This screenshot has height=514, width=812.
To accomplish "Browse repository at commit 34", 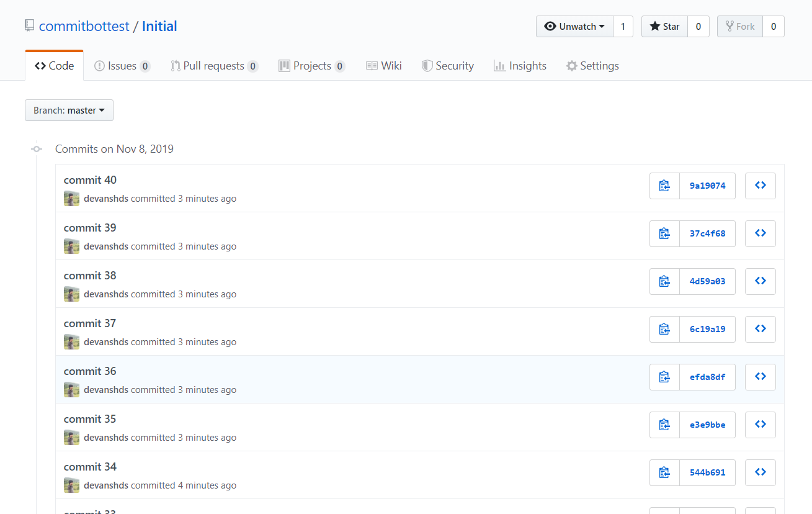I will [x=761, y=472].
